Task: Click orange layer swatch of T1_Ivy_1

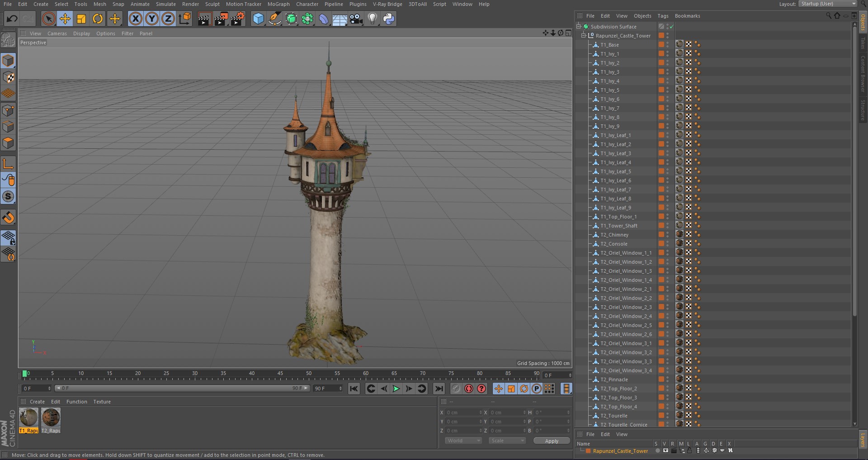Action: 661,53
